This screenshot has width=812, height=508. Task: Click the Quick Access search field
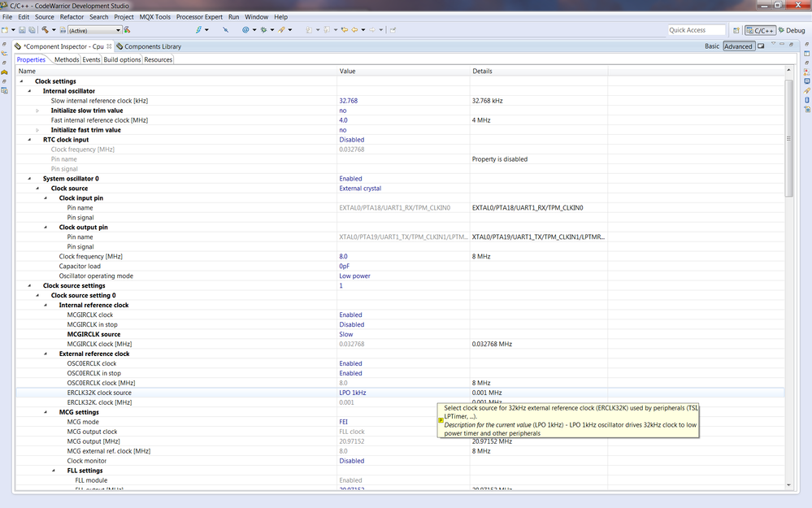(x=697, y=30)
